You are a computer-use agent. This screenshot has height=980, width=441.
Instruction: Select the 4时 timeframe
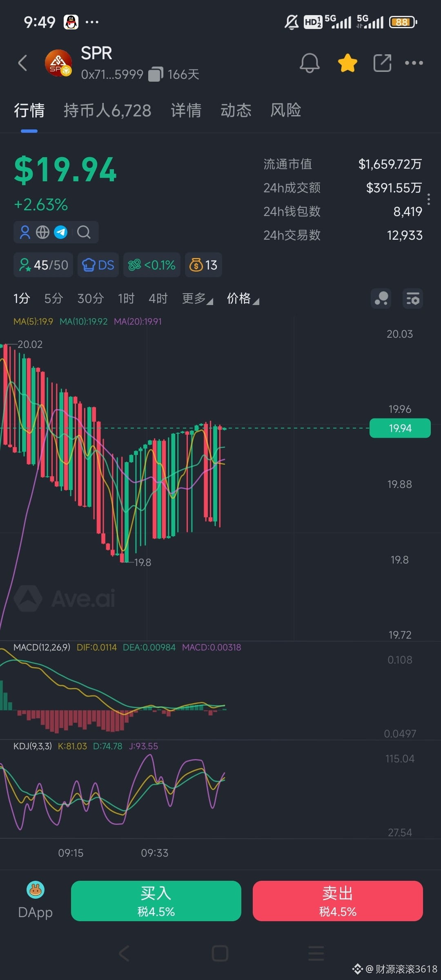158,298
